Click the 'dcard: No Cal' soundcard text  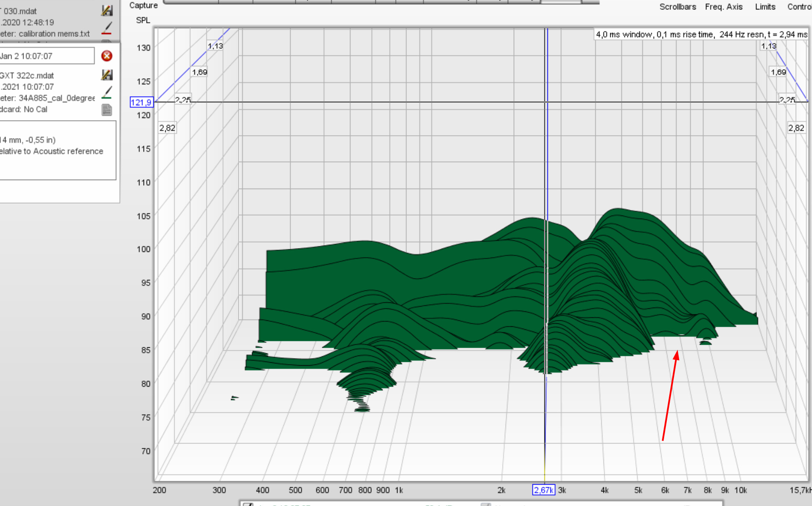click(24, 109)
